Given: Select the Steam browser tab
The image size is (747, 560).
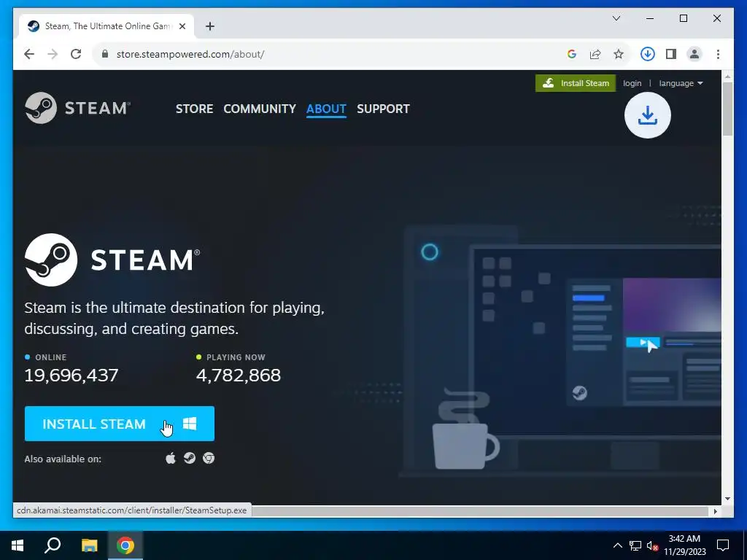Looking at the screenshot, I should (107, 26).
